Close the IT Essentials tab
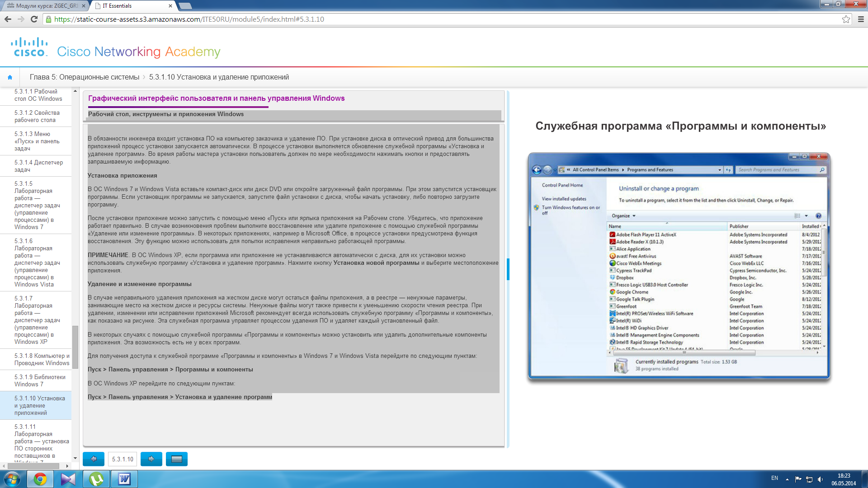The image size is (868, 488). point(170,6)
